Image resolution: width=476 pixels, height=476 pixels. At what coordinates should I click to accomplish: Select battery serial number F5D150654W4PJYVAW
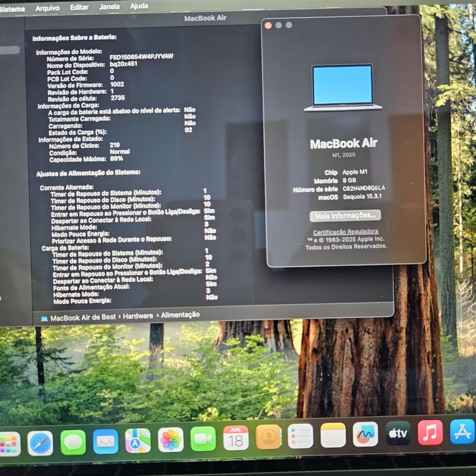[x=141, y=57]
